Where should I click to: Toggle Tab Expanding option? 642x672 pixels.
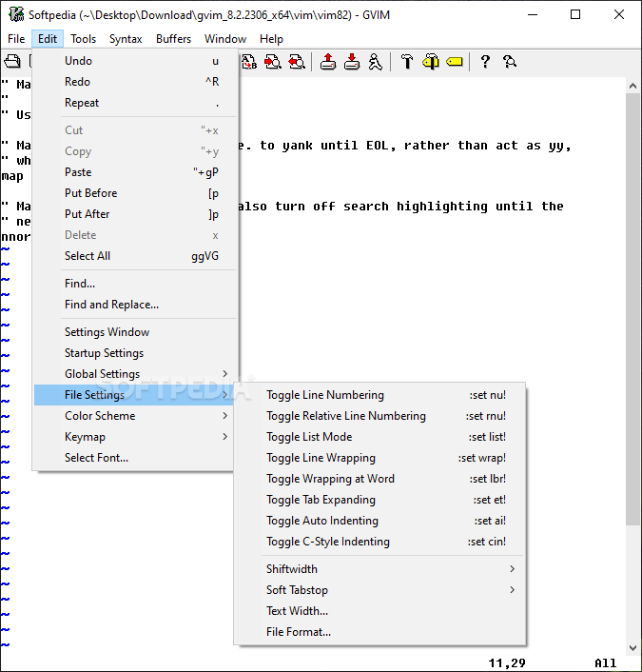click(x=379, y=500)
